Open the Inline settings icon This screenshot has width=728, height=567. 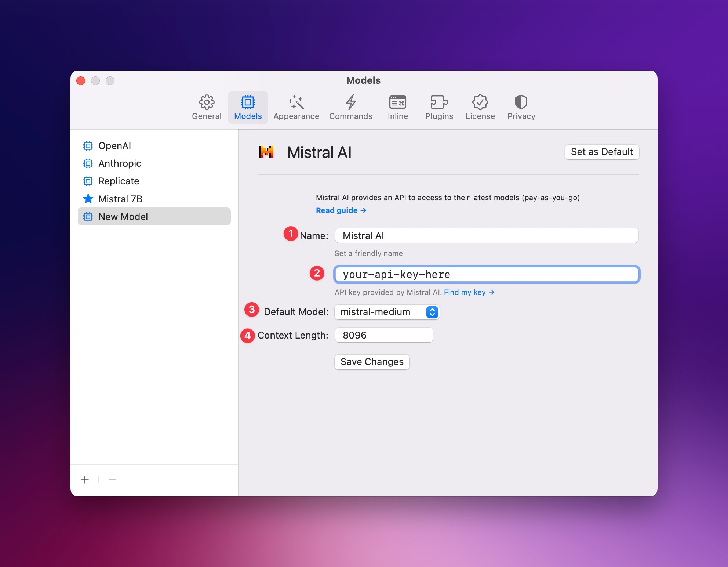[398, 102]
